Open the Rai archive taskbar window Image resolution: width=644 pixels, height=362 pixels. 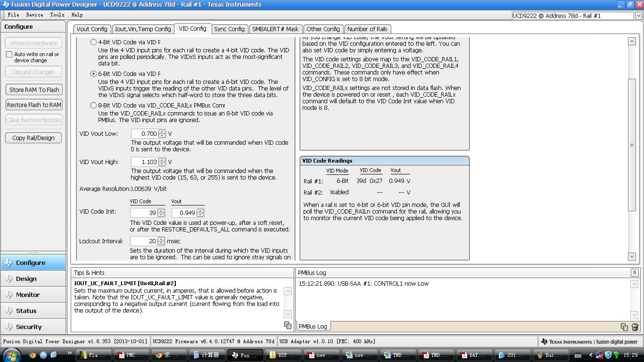(x=551, y=355)
